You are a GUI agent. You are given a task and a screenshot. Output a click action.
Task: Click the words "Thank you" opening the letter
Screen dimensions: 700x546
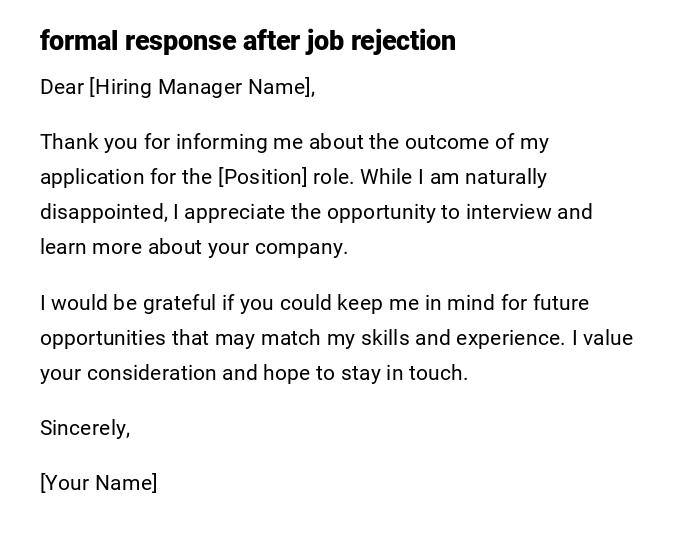pyautogui.click(x=88, y=142)
